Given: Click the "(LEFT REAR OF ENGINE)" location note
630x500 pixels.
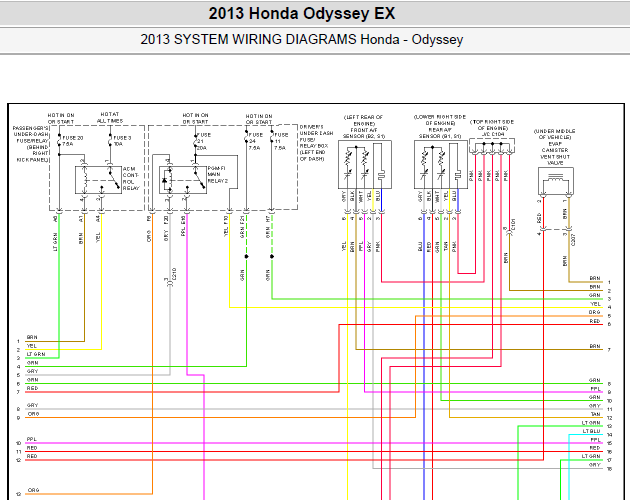Looking at the screenshot, I should point(364,120).
